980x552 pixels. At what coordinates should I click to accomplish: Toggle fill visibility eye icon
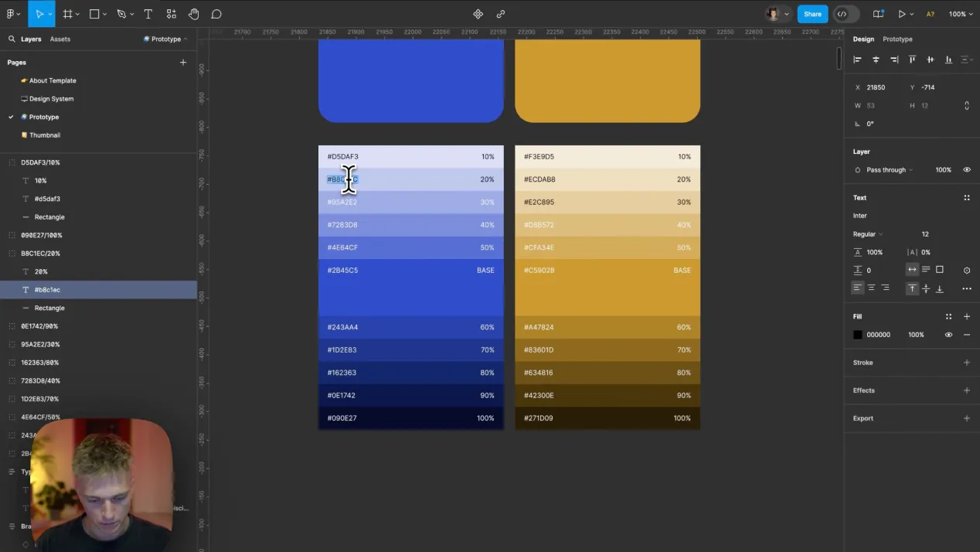click(x=948, y=335)
